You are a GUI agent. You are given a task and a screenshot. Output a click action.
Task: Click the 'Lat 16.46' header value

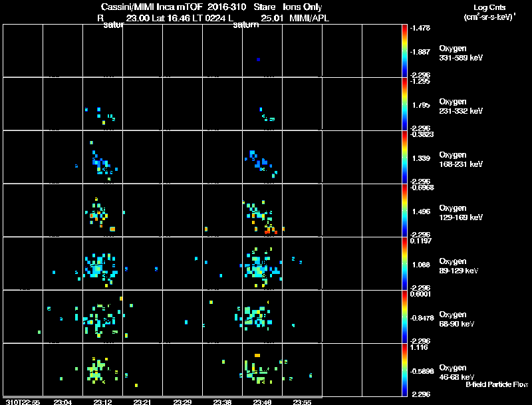(171, 18)
